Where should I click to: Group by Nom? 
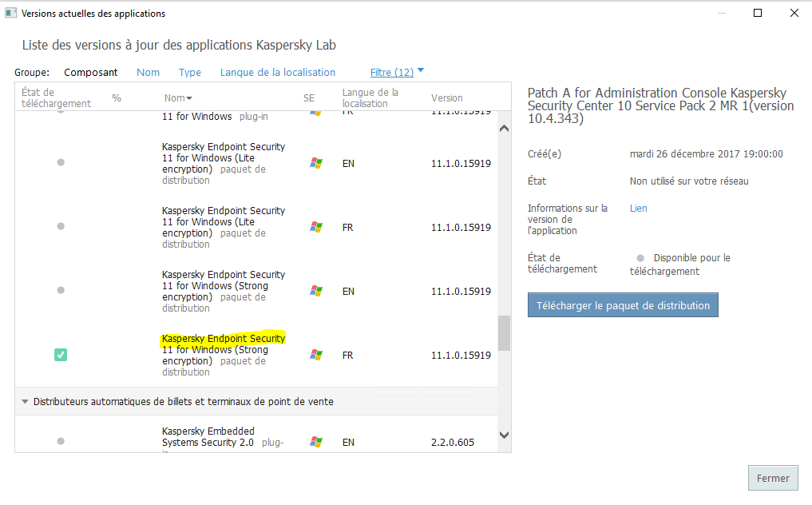coord(148,73)
